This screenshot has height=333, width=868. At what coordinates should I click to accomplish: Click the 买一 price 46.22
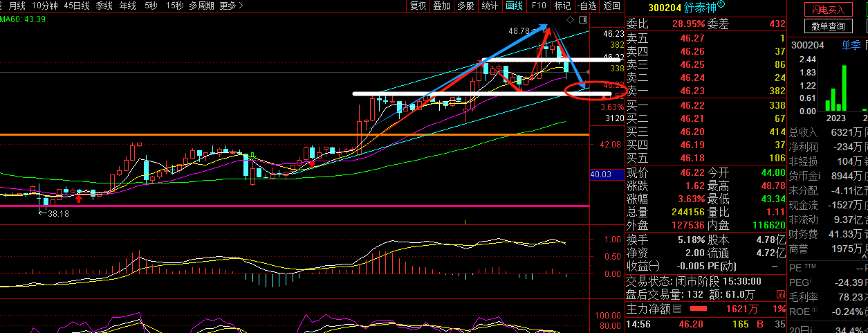click(692, 106)
